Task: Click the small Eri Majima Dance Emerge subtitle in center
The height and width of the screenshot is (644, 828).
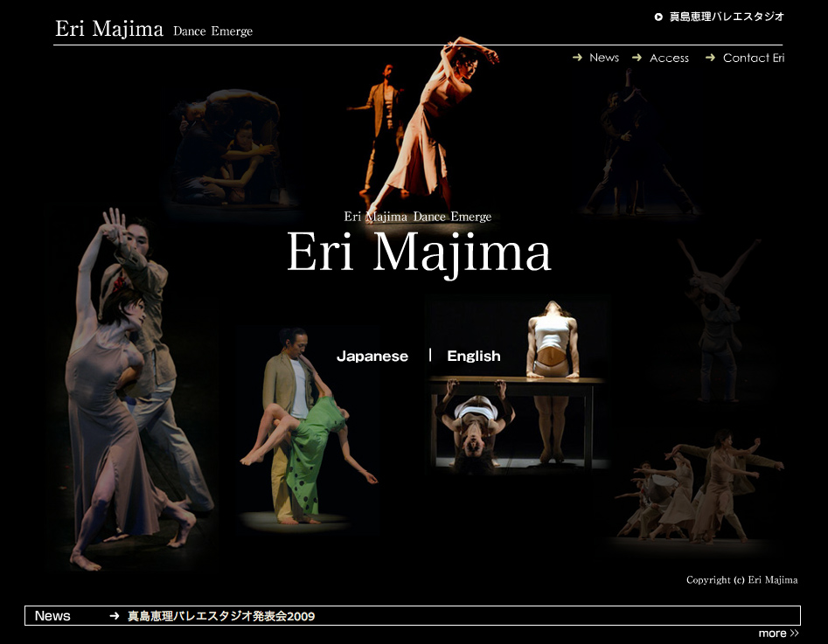Action: pos(418,217)
